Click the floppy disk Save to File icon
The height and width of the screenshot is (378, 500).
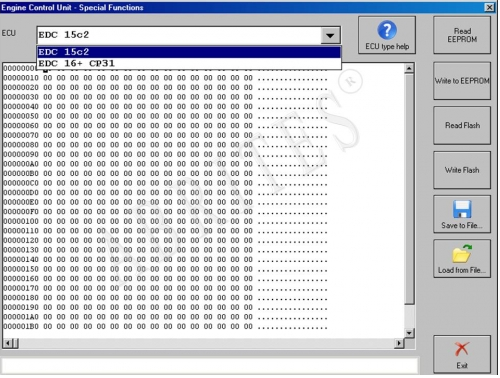462,209
